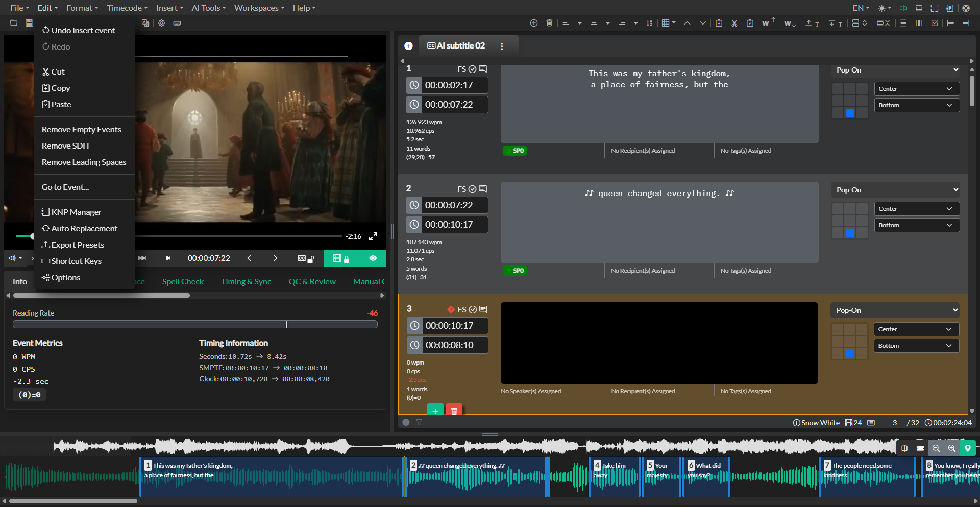The width and height of the screenshot is (980, 507).
Task: Adjust the Reading Rate slider bar
Action: [195, 324]
